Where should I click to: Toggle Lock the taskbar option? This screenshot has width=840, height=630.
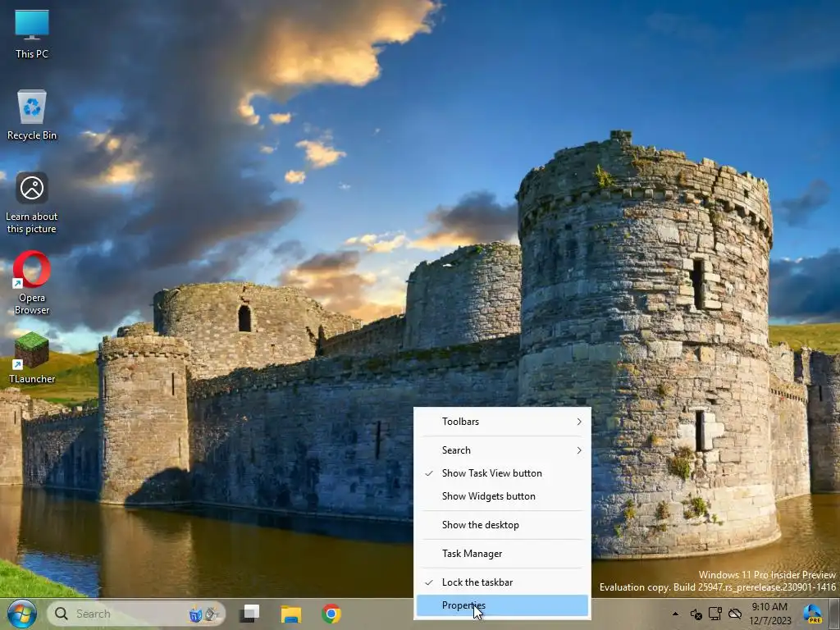click(x=503, y=582)
